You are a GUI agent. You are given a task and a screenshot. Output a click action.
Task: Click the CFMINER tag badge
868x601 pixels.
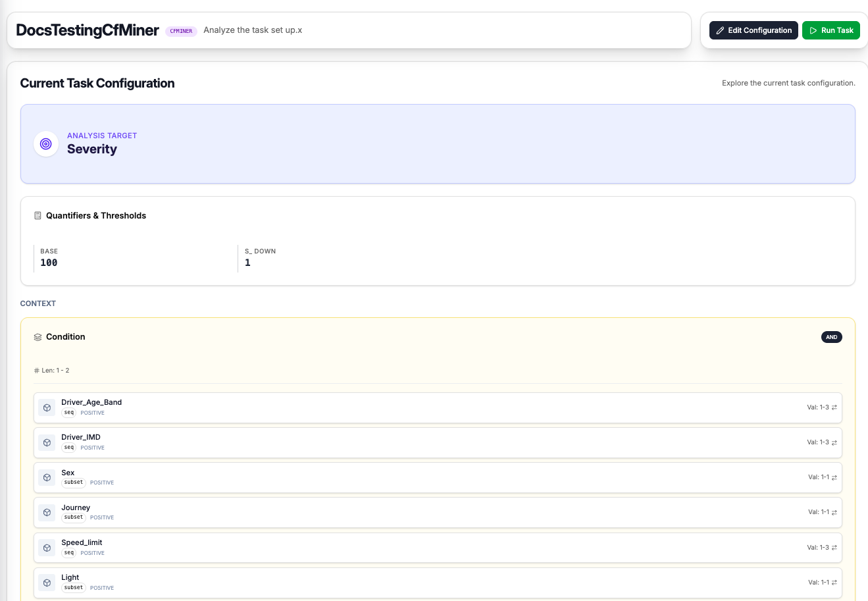point(181,31)
